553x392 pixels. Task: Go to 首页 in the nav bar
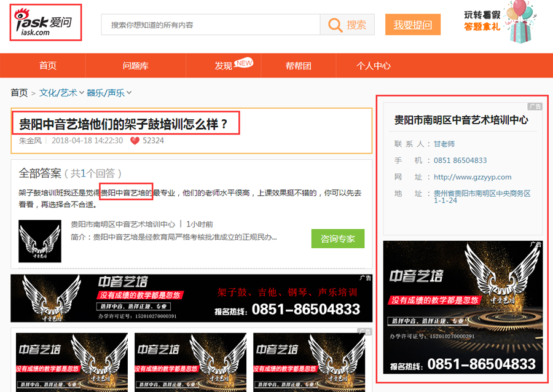click(47, 66)
